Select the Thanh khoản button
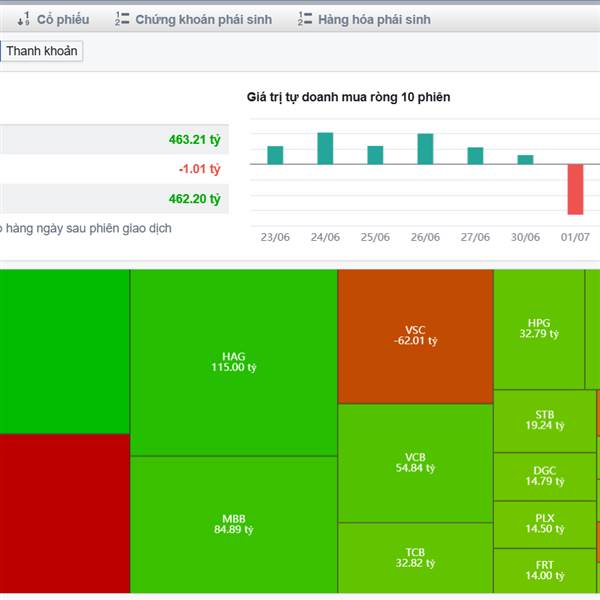 42,51
